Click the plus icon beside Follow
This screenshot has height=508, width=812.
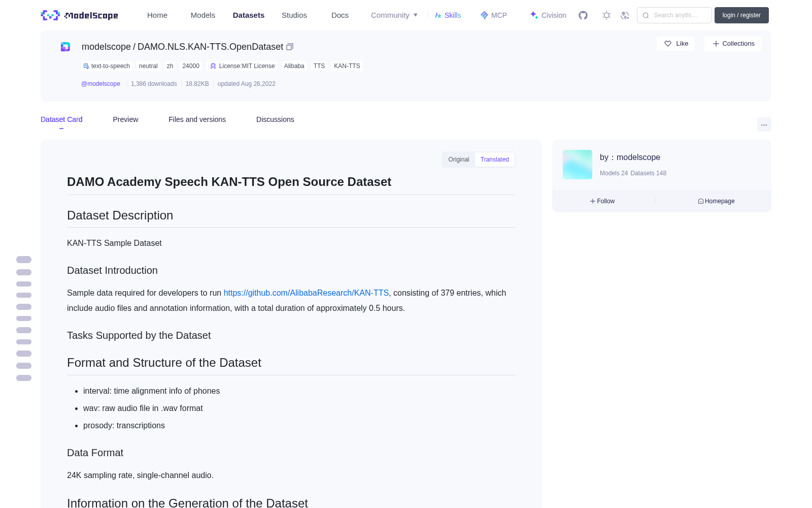pos(592,201)
